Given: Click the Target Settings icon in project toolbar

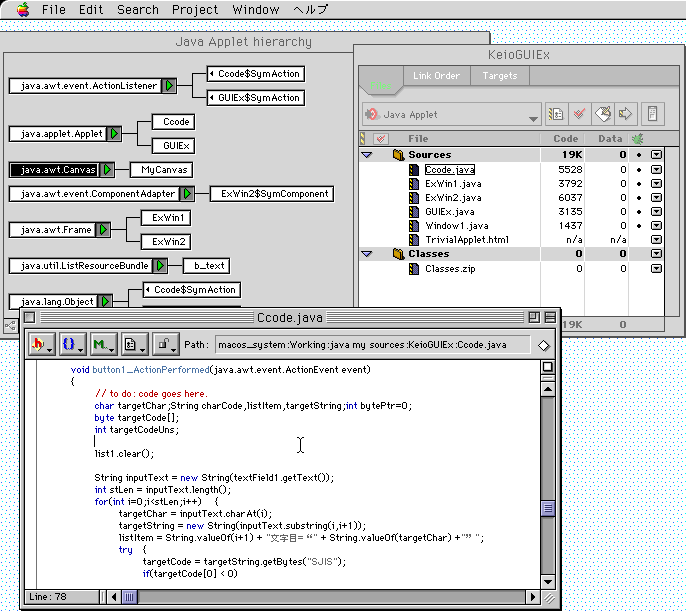Looking at the screenshot, I should click(x=556, y=114).
